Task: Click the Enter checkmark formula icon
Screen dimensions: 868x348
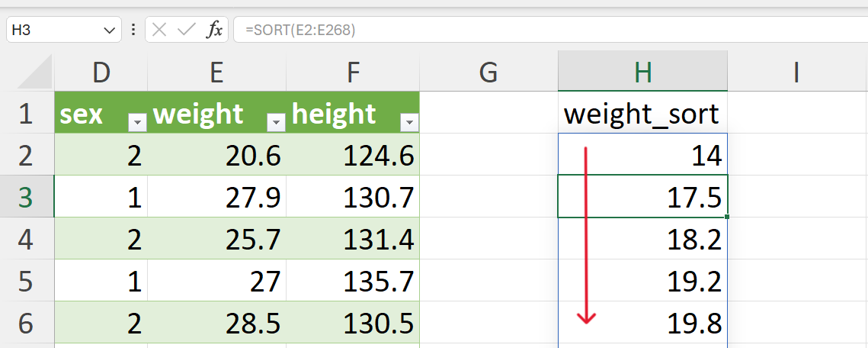Action: (187, 30)
